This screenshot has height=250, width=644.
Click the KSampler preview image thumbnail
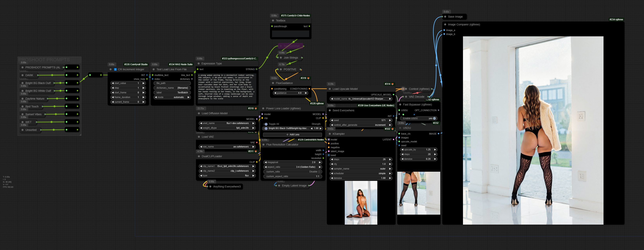pos(361,203)
